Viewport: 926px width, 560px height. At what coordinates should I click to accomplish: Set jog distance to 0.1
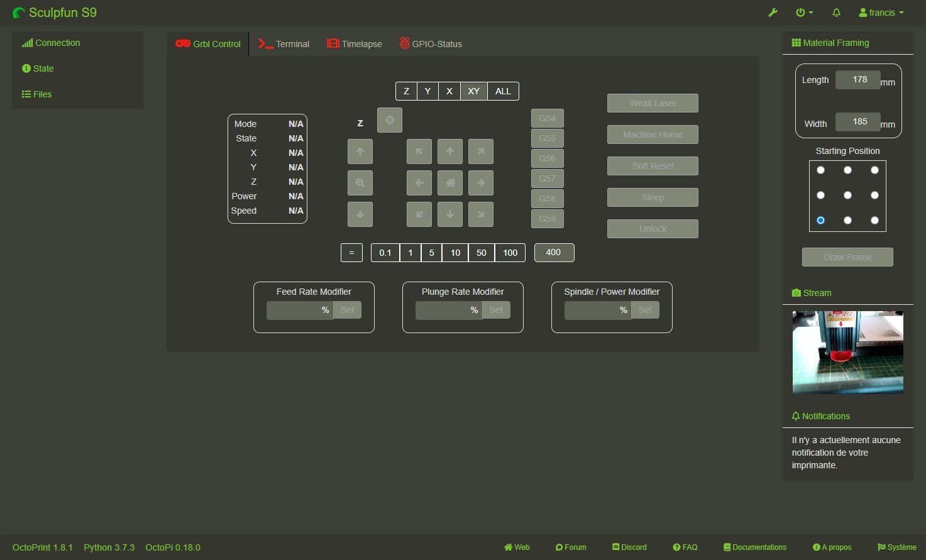(385, 253)
